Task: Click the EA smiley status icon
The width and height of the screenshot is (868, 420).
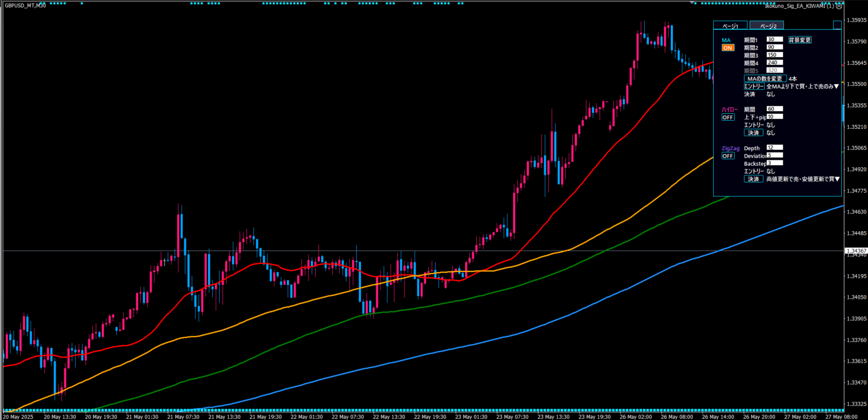Action: click(840, 6)
